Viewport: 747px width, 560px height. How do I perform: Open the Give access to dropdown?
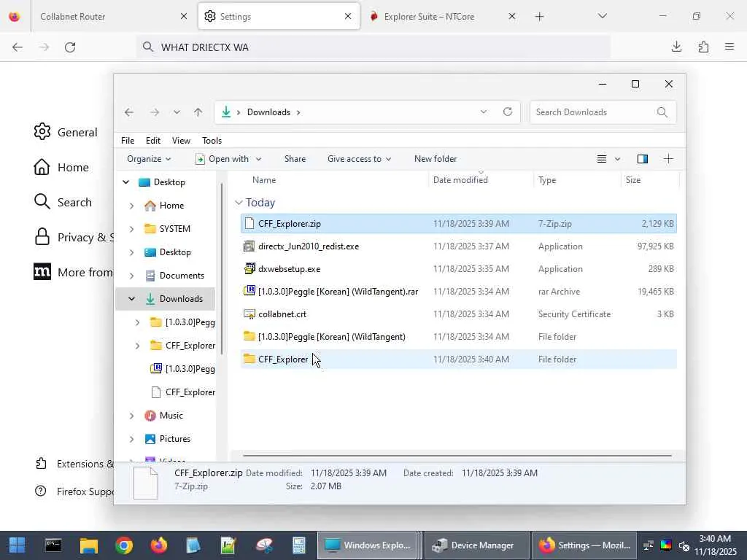tap(359, 159)
